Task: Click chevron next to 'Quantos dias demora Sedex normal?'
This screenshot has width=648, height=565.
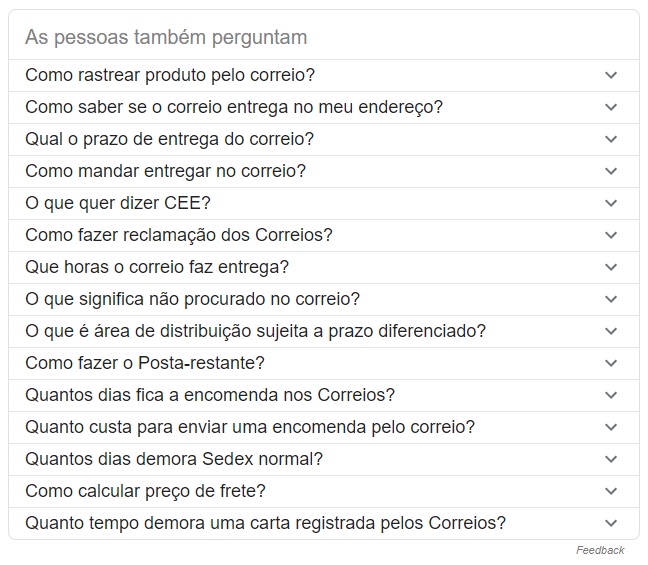Action: (x=611, y=459)
